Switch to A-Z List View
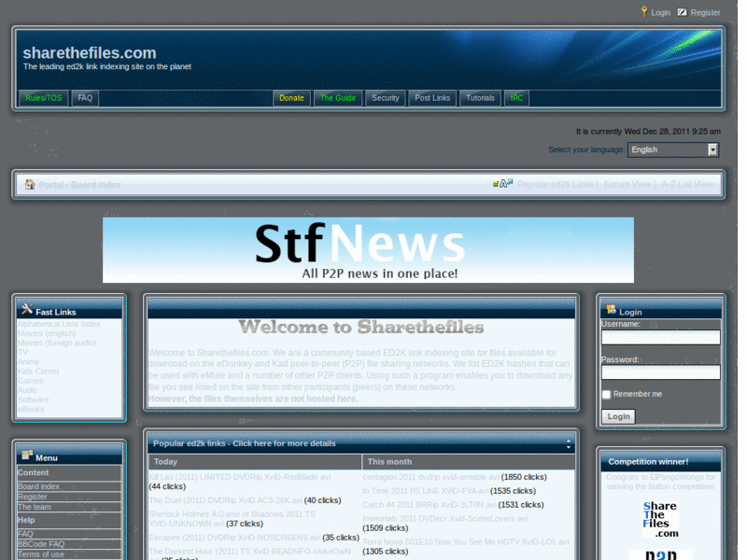The image size is (747, 560). [x=687, y=184]
